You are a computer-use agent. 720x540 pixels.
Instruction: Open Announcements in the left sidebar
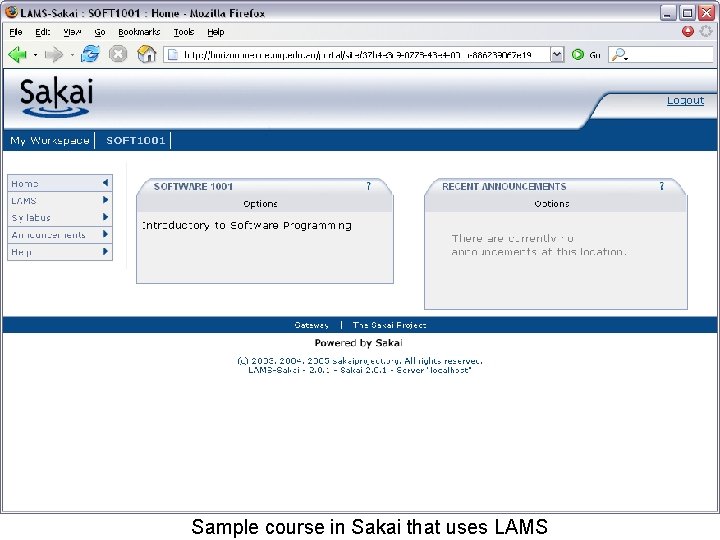pyautogui.click(x=60, y=235)
